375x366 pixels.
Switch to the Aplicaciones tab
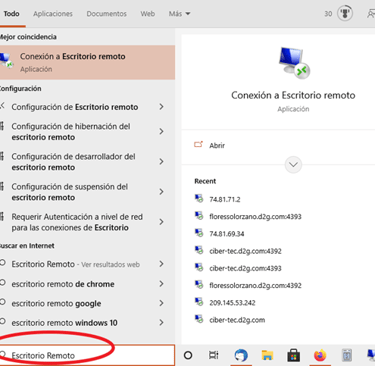tap(53, 14)
